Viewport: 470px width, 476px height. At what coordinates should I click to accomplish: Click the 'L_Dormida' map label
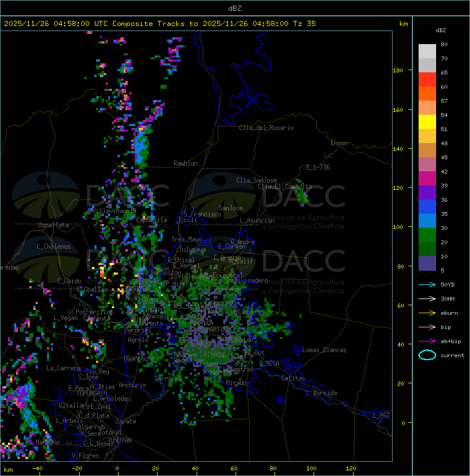[321, 393]
